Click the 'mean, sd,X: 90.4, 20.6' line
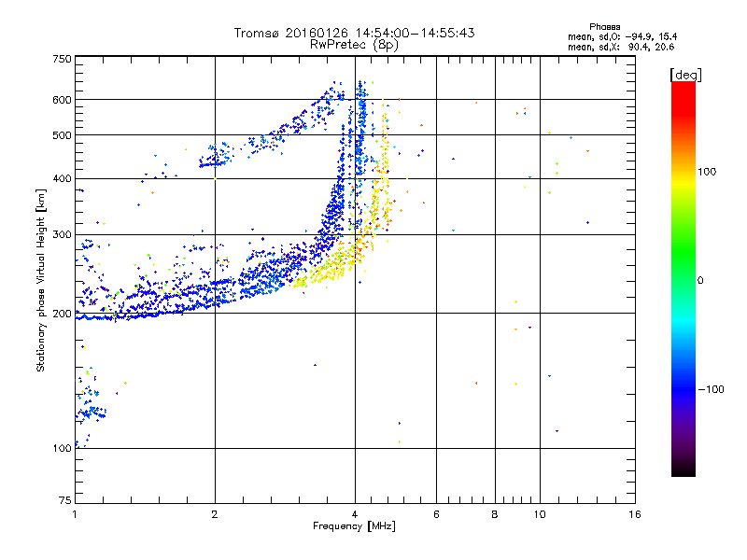The height and width of the screenshot is (560, 747). pyautogui.click(x=621, y=48)
